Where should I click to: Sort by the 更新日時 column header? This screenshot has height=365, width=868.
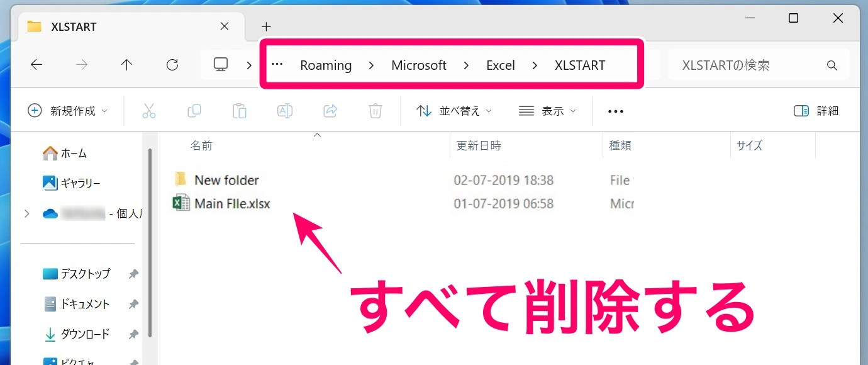pos(479,145)
